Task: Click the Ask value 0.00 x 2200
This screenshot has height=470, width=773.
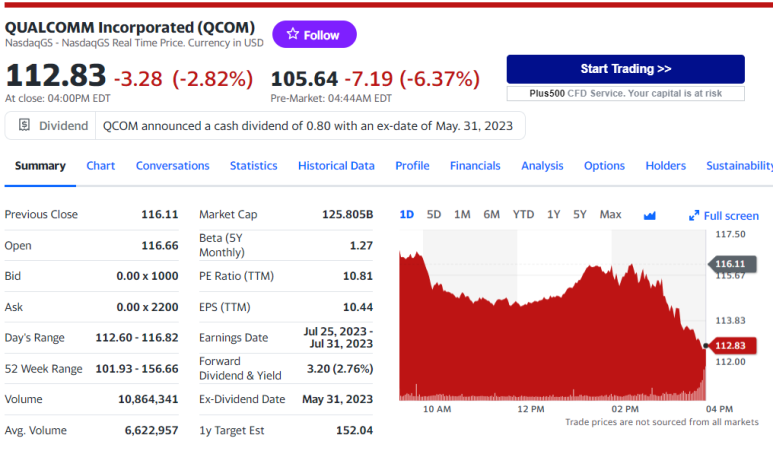Action: (147, 307)
